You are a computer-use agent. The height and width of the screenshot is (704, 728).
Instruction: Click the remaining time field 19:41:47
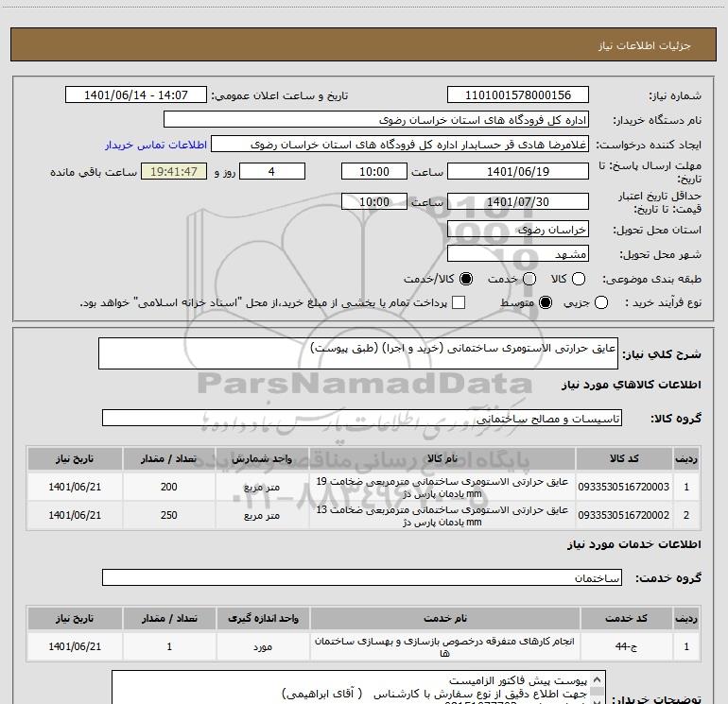[174, 171]
